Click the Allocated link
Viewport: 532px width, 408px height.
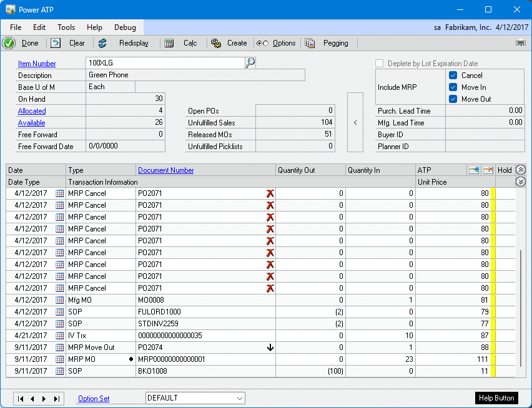click(x=32, y=111)
